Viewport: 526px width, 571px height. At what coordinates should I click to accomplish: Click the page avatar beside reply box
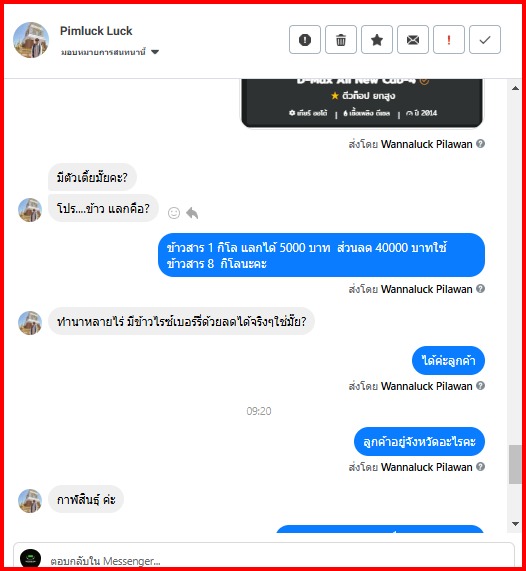(x=31, y=558)
